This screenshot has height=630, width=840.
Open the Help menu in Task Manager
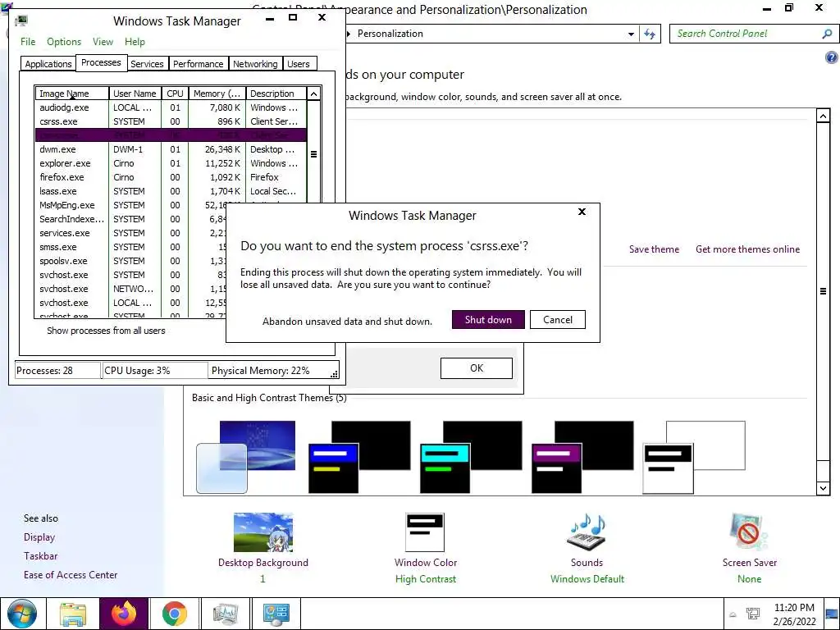[x=135, y=42]
